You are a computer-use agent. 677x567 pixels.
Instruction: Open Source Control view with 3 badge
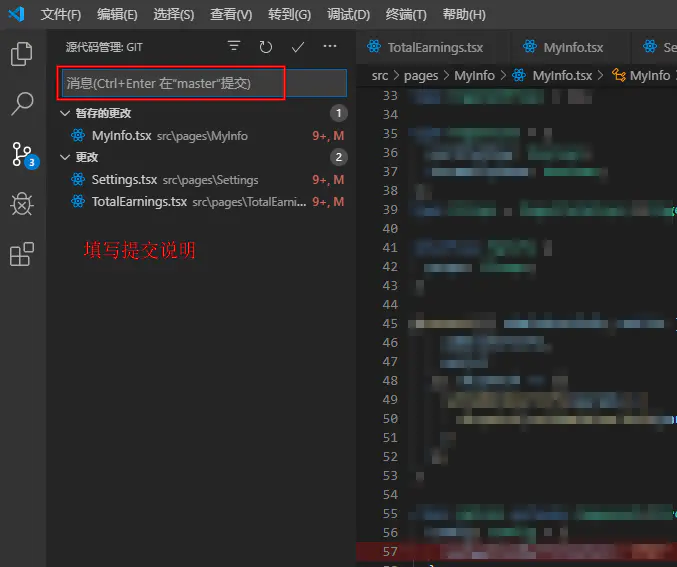[23, 155]
